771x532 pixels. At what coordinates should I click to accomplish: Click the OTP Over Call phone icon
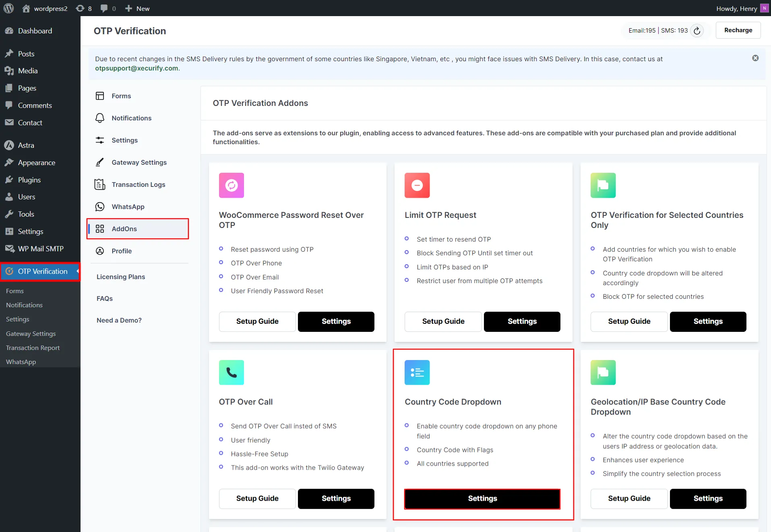click(x=232, y=373)
